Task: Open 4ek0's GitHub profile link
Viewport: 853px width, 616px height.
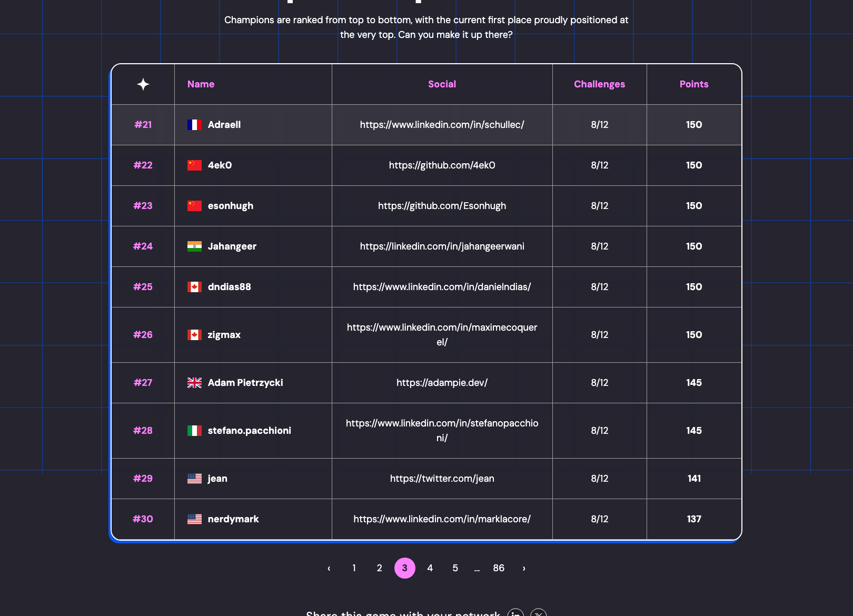Action: (442, 165)
